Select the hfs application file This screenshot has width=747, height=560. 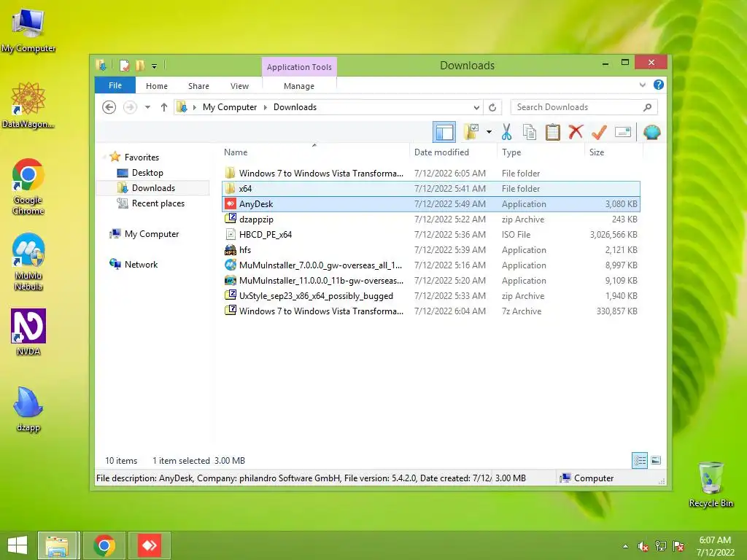[x=430, y=249]
